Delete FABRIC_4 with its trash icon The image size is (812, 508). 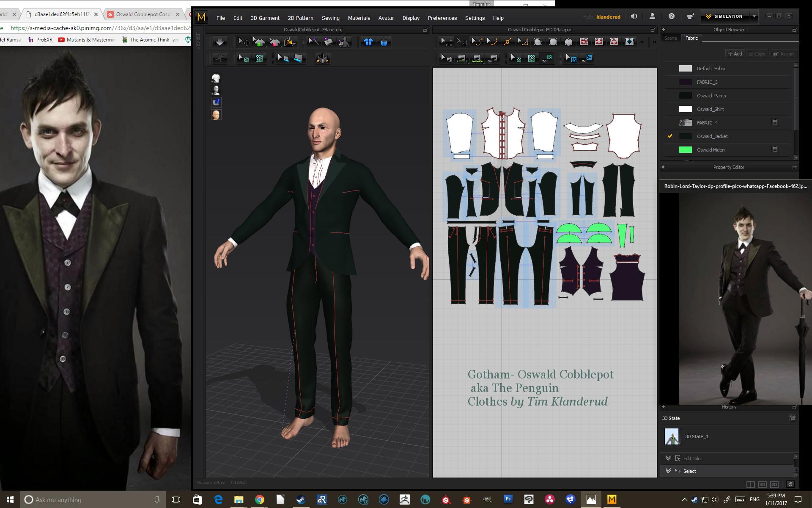point(775,122)
